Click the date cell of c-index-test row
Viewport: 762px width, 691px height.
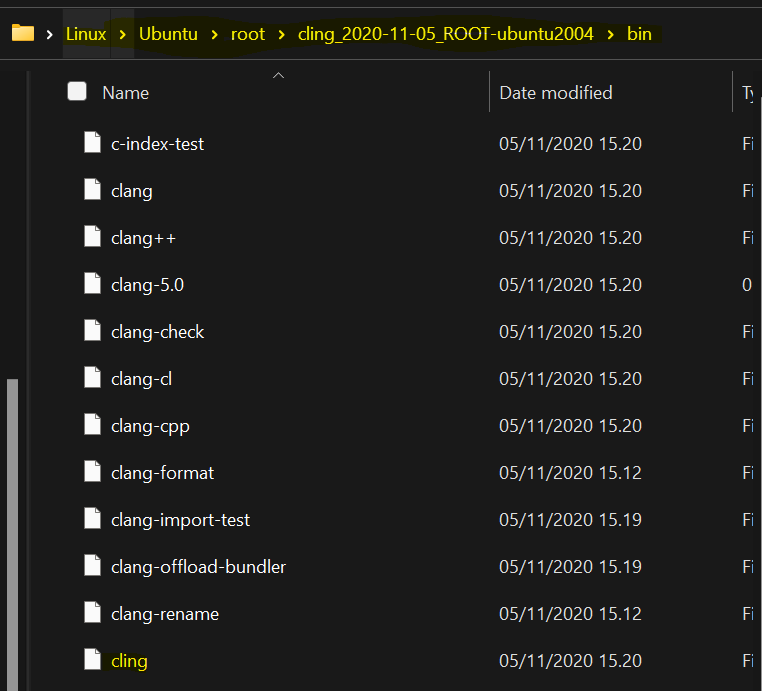(x=571, y=144)
